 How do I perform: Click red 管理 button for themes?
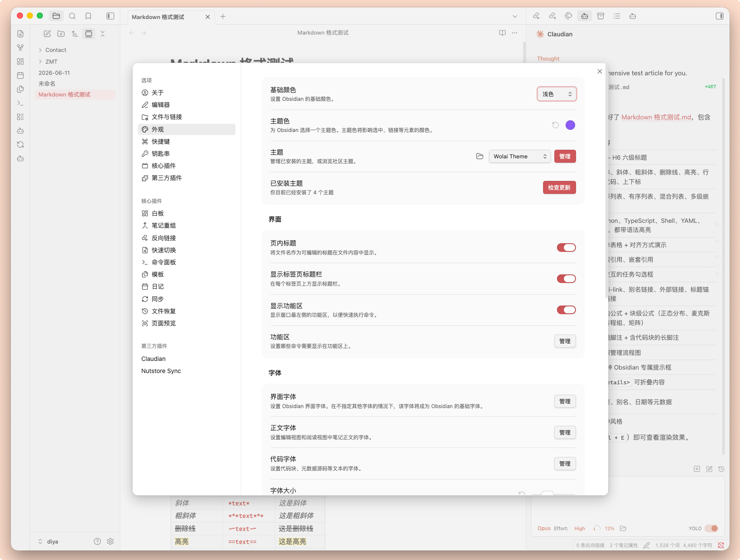coord(565,156)
